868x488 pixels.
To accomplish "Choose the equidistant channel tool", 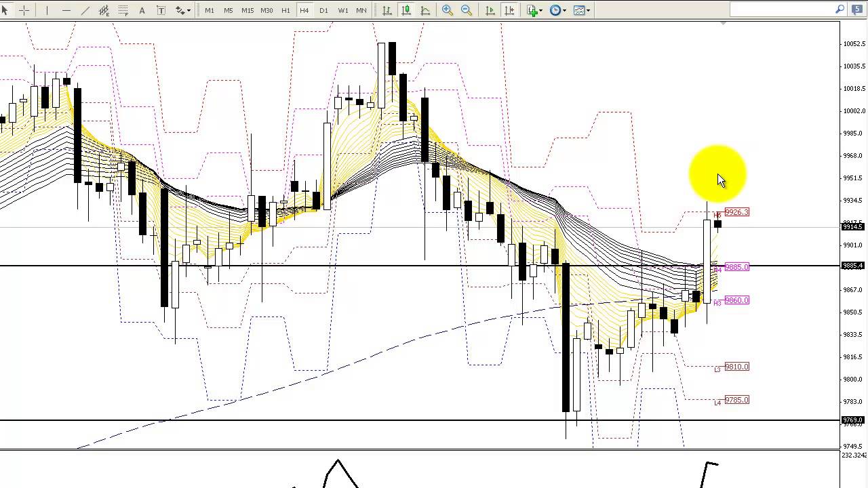I will point(104,10).
